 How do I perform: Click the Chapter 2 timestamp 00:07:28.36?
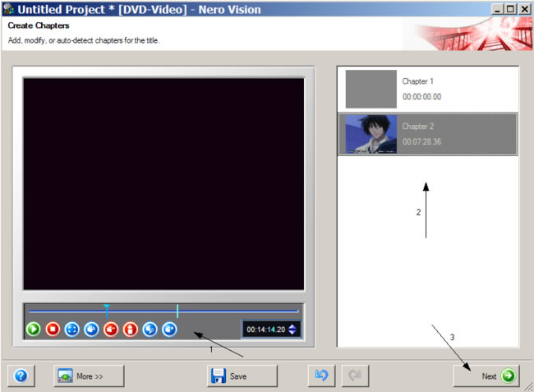pos(421,141)
